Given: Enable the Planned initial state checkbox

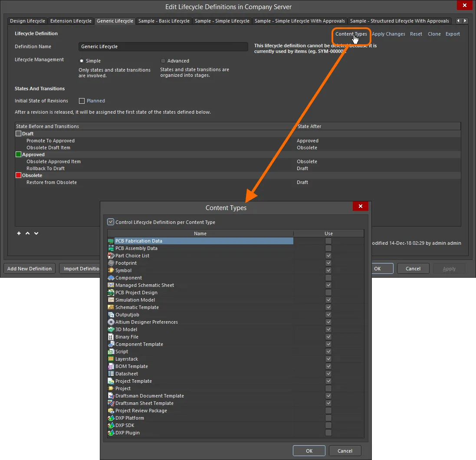Looking at the screenshot, I should tap(82, 101).
